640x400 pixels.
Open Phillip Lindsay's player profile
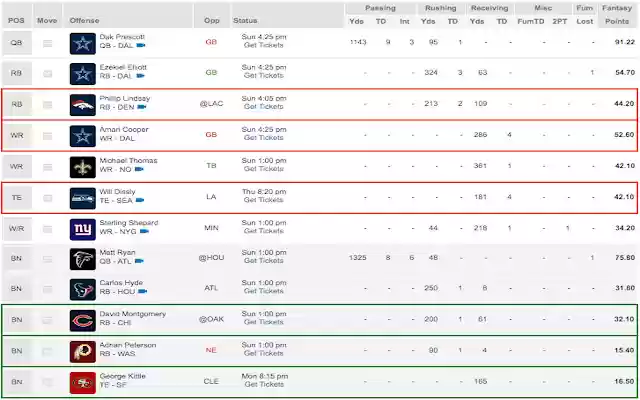coord(125,98)
